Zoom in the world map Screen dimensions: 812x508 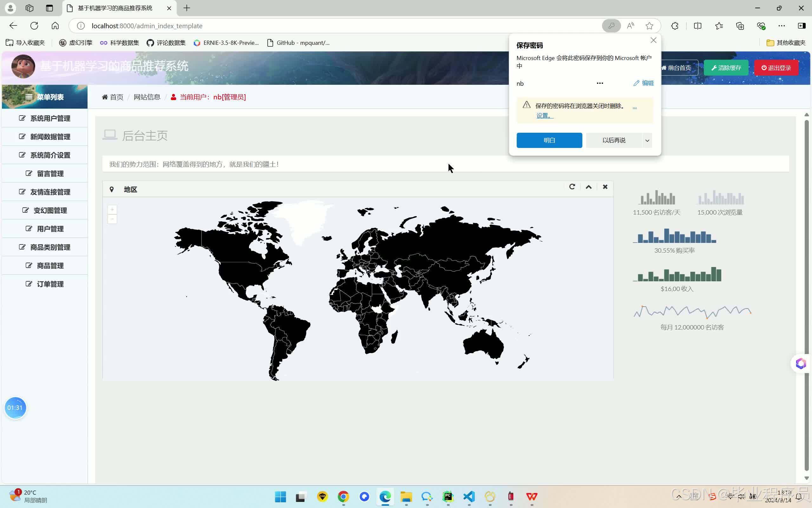click(112, 210)
